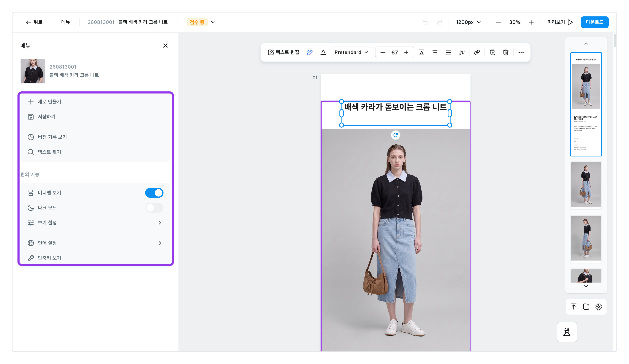Add a link with the chain icon
Image resolution: width=629 pixels, height=364 pixels.
coord(477,52)
